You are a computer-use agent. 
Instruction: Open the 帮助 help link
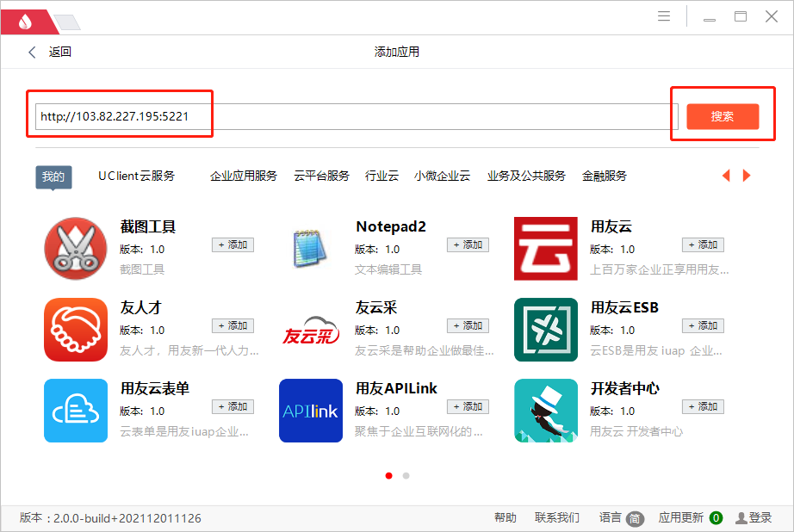[x=506, y=518]
